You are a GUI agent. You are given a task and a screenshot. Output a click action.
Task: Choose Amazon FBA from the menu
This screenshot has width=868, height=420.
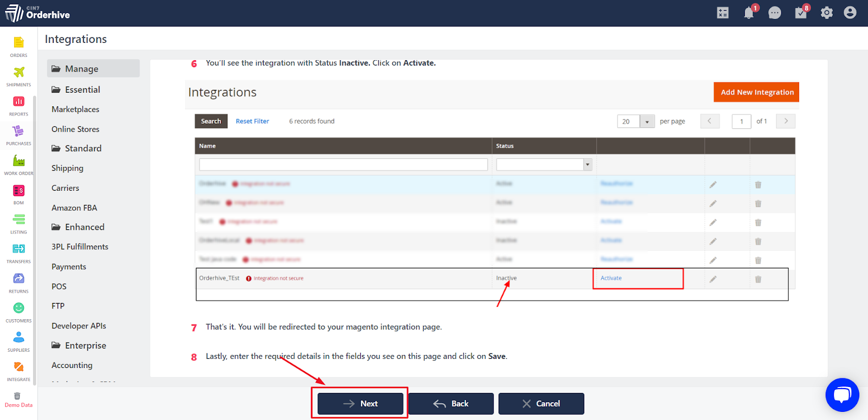click(x=74, y=208)
